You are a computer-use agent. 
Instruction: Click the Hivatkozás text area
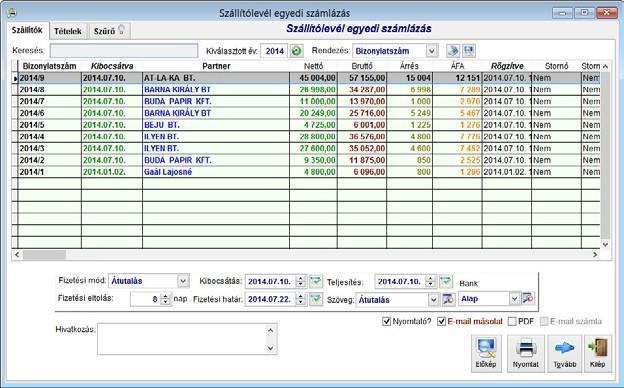182,339
